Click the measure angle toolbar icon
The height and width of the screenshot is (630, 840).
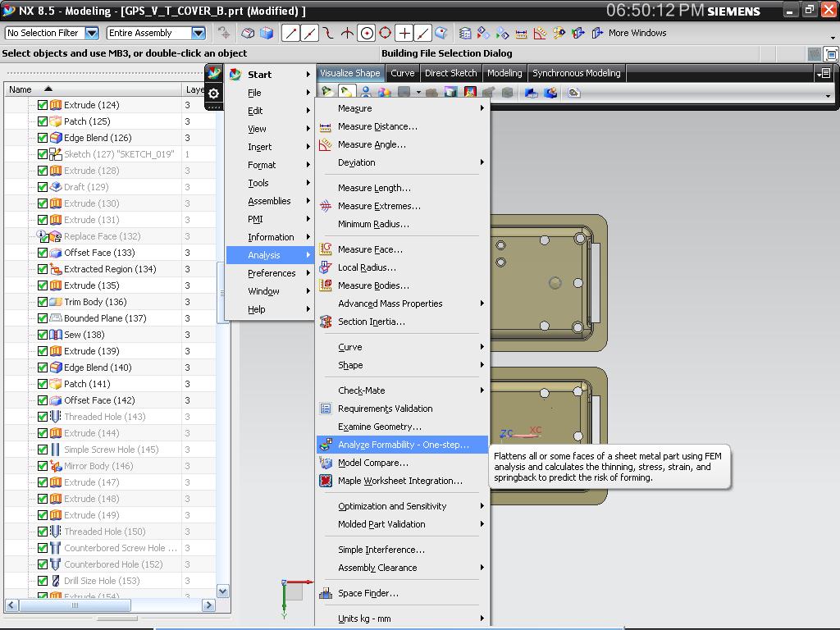(x=540, y=33)
